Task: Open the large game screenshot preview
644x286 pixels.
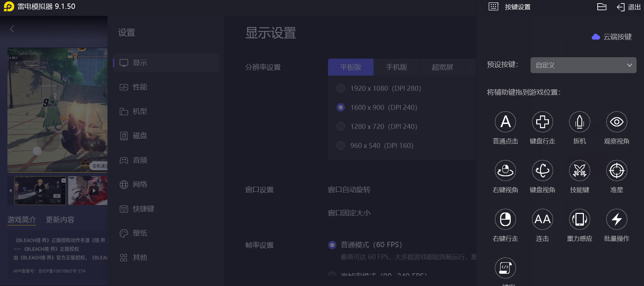Action: point(58,110)
